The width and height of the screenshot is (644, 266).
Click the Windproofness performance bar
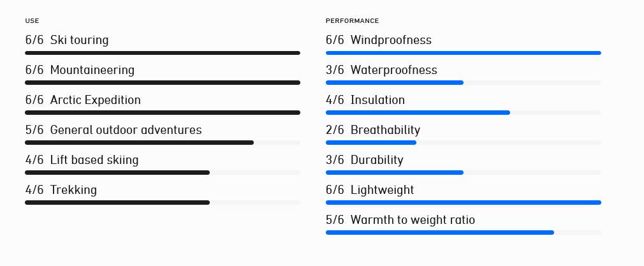coord(464,53)
